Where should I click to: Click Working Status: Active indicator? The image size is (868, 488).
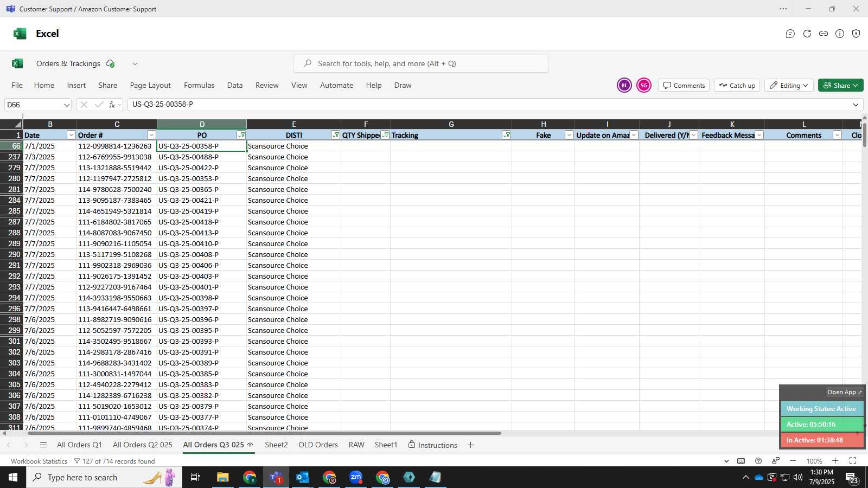(822, 409)
